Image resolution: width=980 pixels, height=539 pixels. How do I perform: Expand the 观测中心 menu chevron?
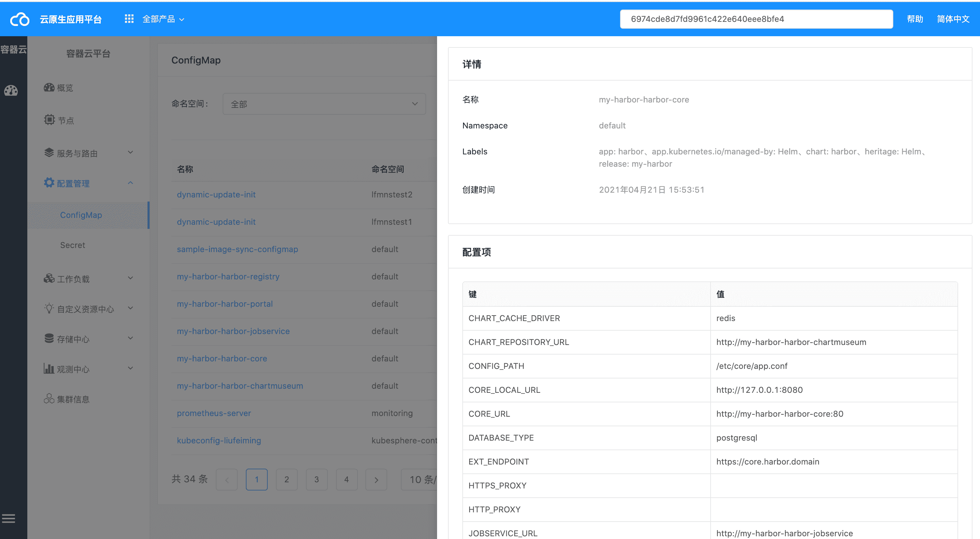130,369
